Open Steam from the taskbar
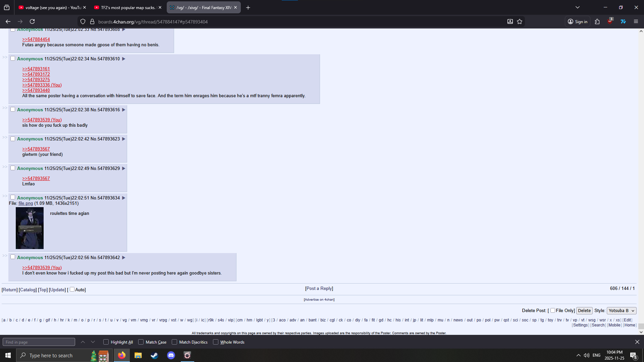The height and width of the screenshot is (362, 644). click(154, 355)
